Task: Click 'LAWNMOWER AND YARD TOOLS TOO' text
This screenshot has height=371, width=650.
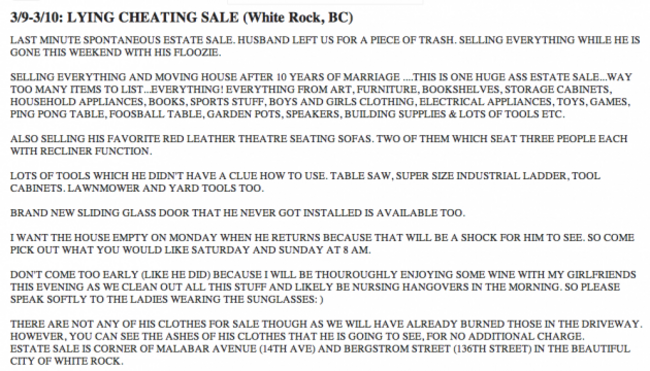Action: click(165, 188)
